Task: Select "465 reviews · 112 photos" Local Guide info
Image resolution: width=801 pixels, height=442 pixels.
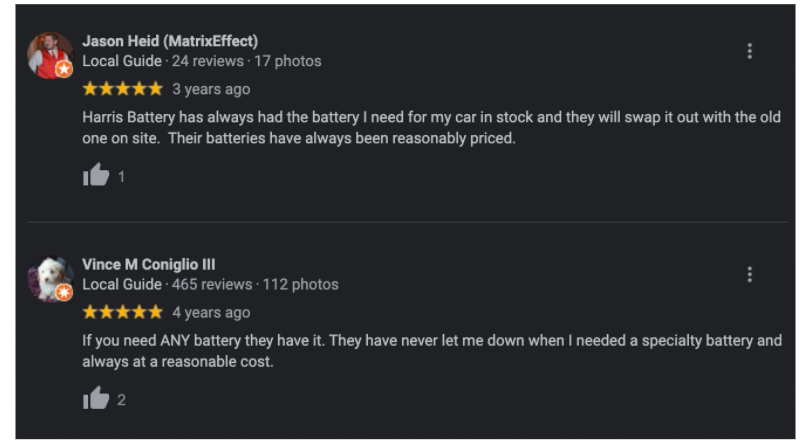Action: click(x=255, y=284)
